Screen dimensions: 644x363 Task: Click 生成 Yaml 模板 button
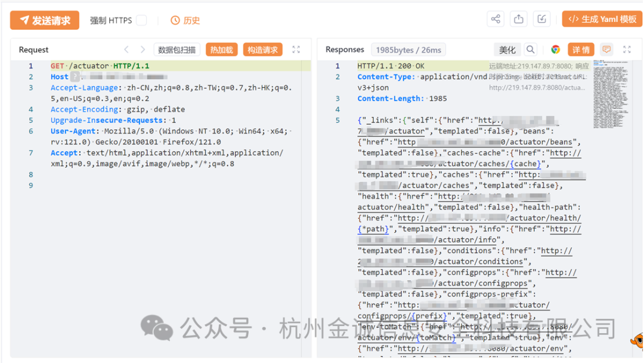tap(602, 19)
